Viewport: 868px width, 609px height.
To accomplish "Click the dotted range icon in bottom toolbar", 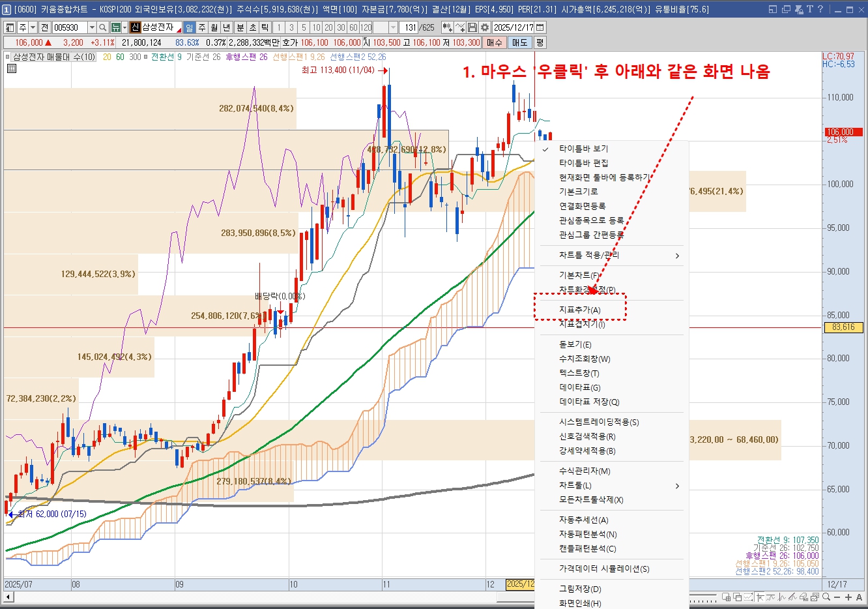I will [x=748, y=597].
